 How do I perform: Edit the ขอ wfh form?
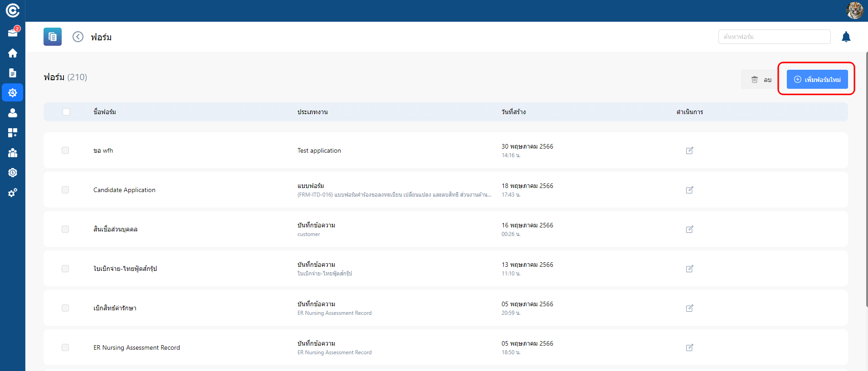coord(689,150)
